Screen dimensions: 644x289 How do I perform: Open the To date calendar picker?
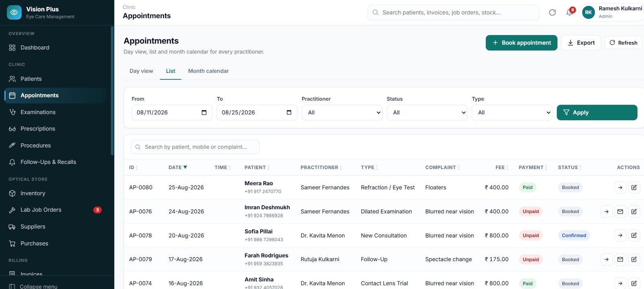tap(289, 112)
